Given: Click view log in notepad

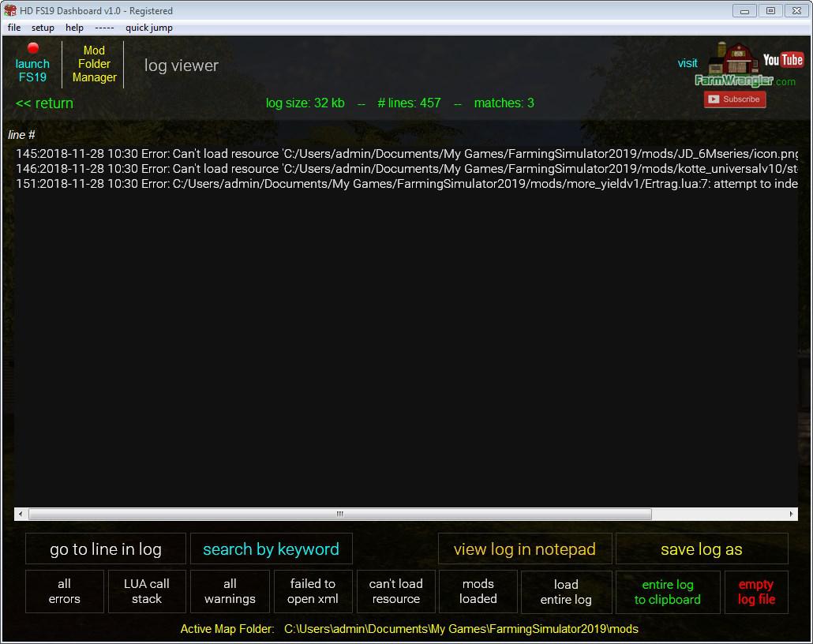Looking at the screenshot, I should pos(524,549).
